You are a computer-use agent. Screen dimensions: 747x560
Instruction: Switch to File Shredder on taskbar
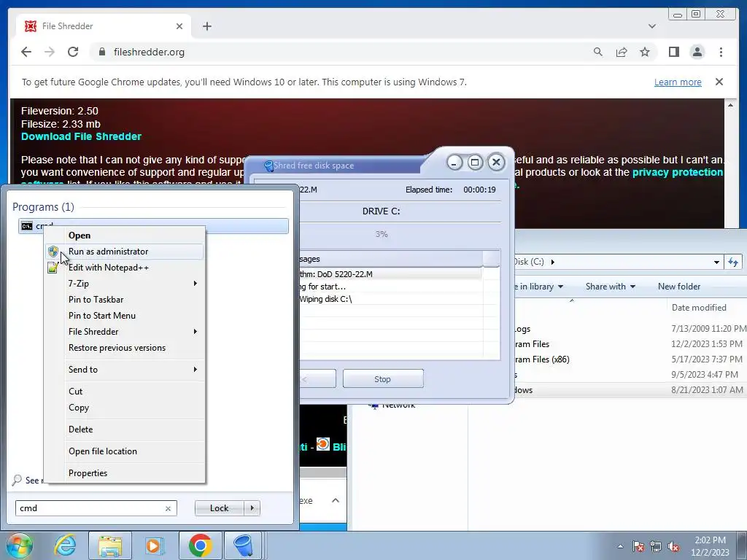(243, 545)
